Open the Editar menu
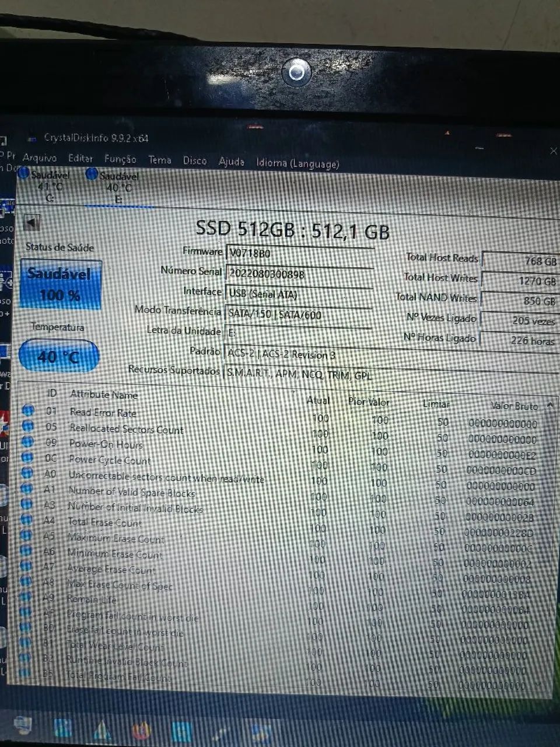Viewport: 560px width, 747px height. coord(80,158)
